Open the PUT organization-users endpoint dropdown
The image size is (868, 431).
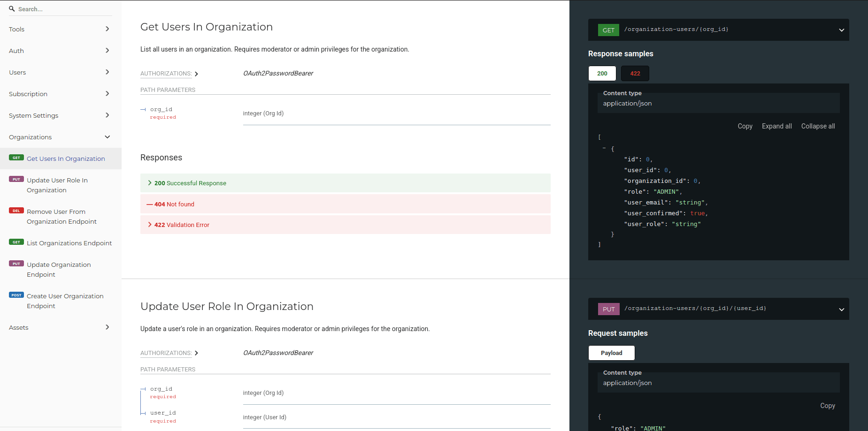click(841, 309)
